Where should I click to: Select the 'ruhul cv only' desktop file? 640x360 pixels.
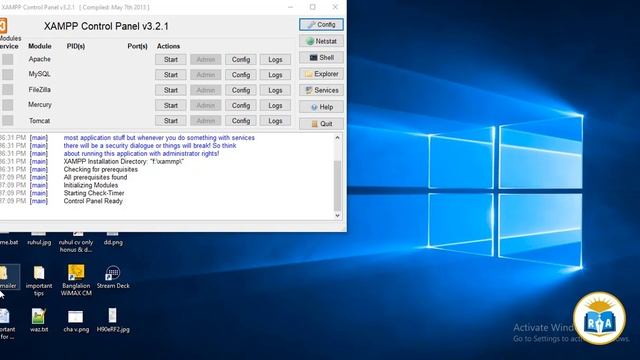[x=76, y=242]
